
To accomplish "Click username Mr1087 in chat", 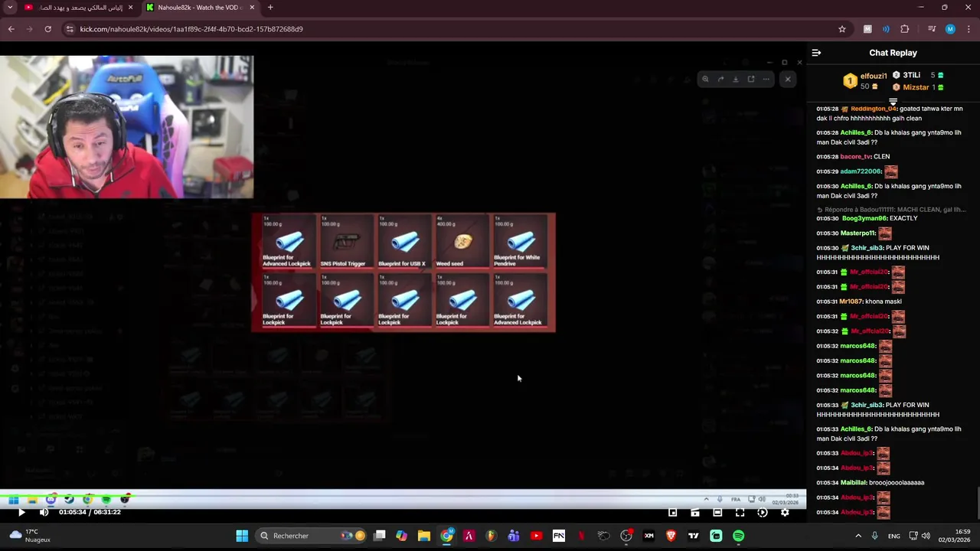I will pyautogui.click(x=851, y=302).
